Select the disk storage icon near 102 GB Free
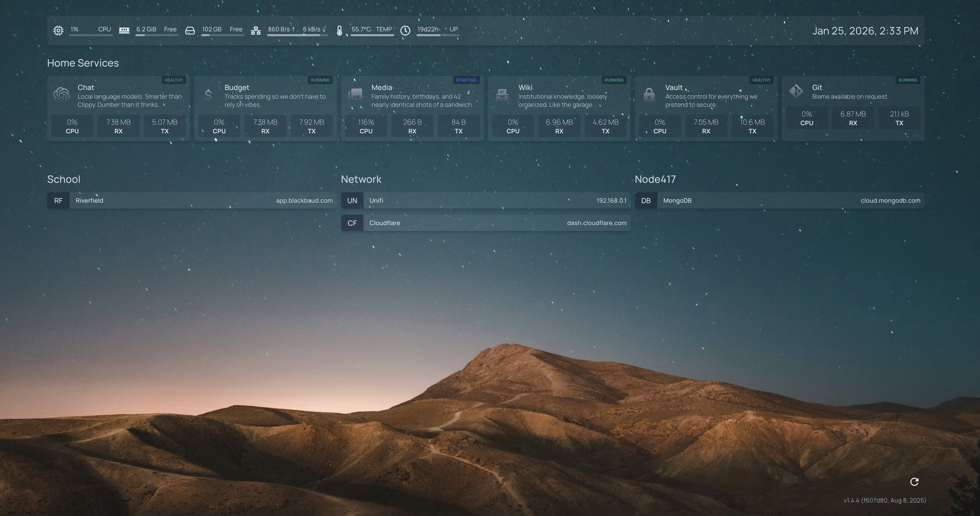This screenshot has width=980, height=516. (x=190, y=30)
